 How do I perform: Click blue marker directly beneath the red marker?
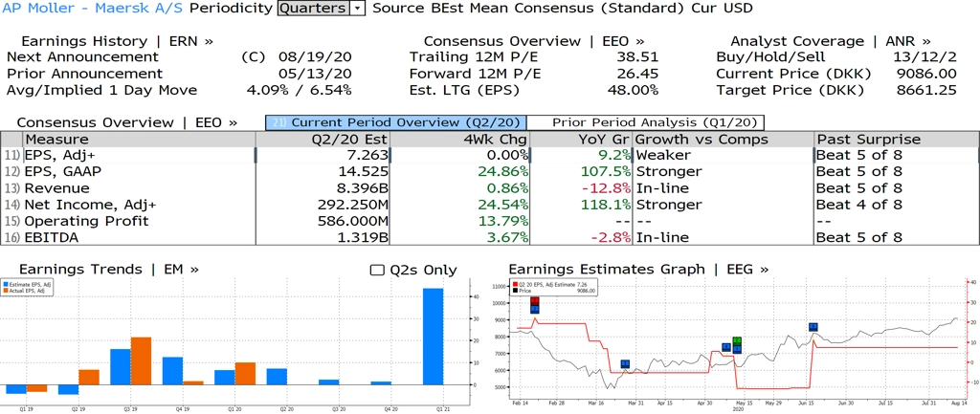pyautogui.click(x=534, y=309)
